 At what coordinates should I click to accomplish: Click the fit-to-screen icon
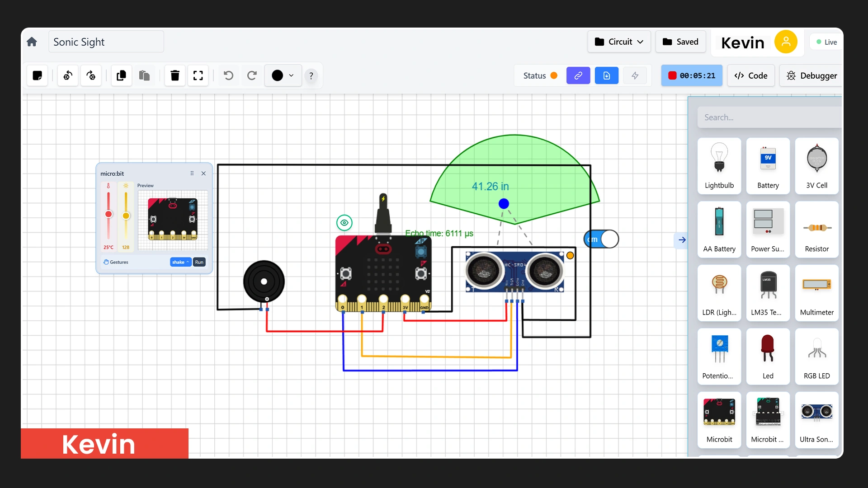click(x=198, y=75)
